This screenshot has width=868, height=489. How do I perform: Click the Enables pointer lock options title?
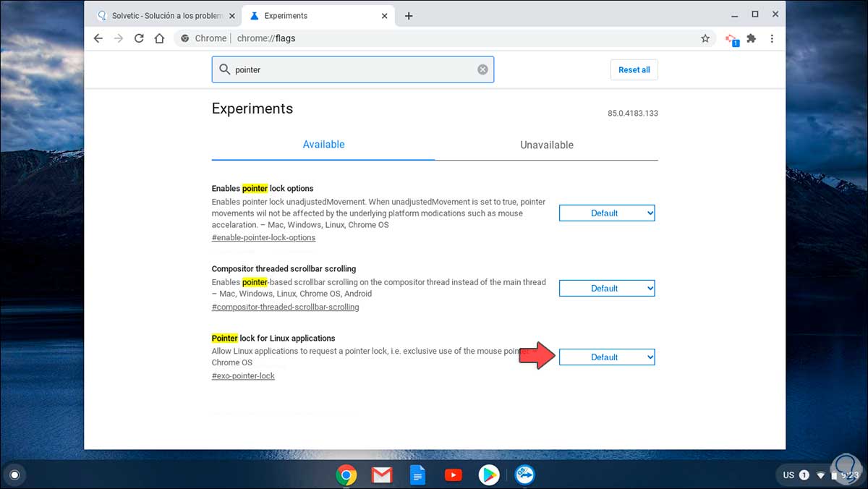point(263,188)
